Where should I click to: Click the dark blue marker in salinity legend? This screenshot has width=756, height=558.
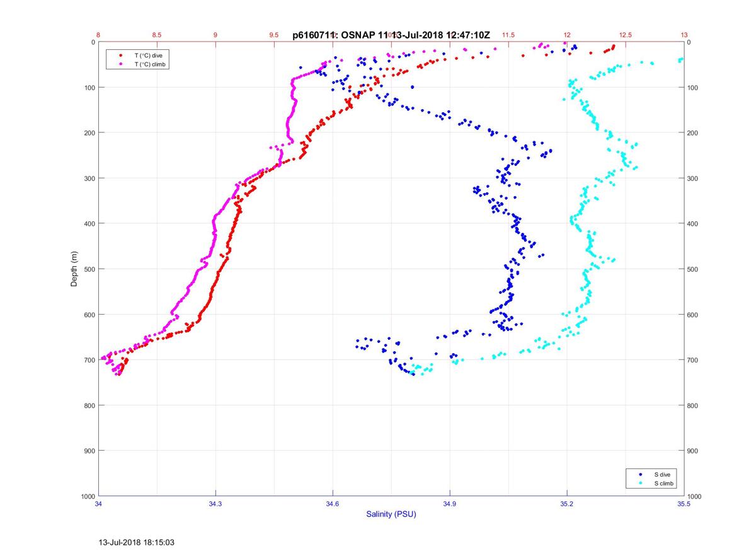tap(640, 474)
